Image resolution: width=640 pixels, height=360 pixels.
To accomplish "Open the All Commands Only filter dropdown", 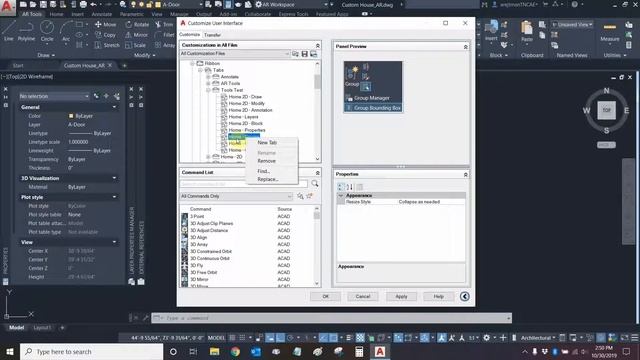I will click(237, 196).
